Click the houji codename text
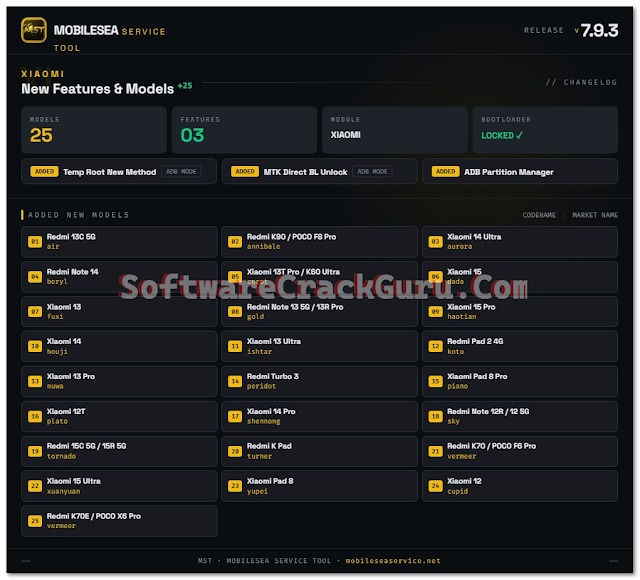 57,351
